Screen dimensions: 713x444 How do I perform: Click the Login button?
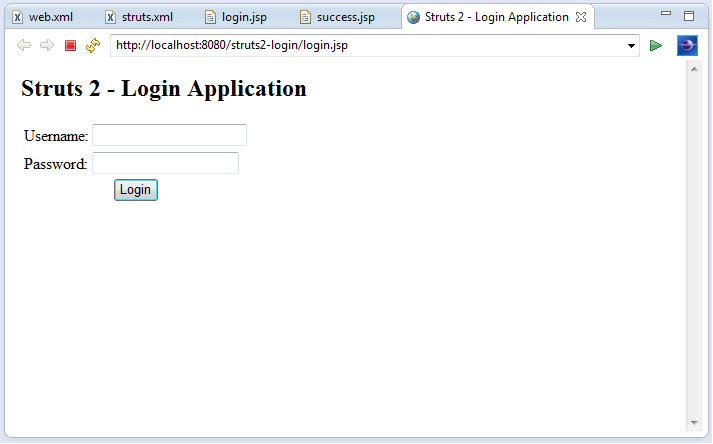135,190
